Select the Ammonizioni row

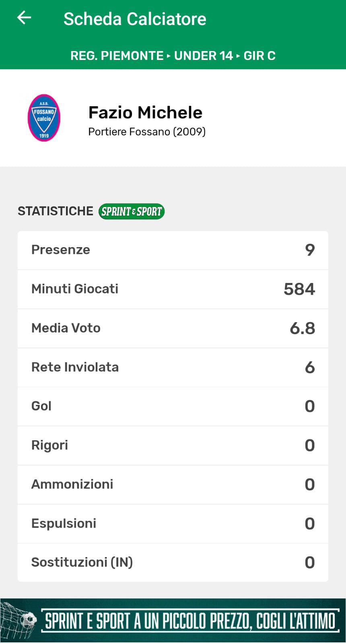click(173, 484)
